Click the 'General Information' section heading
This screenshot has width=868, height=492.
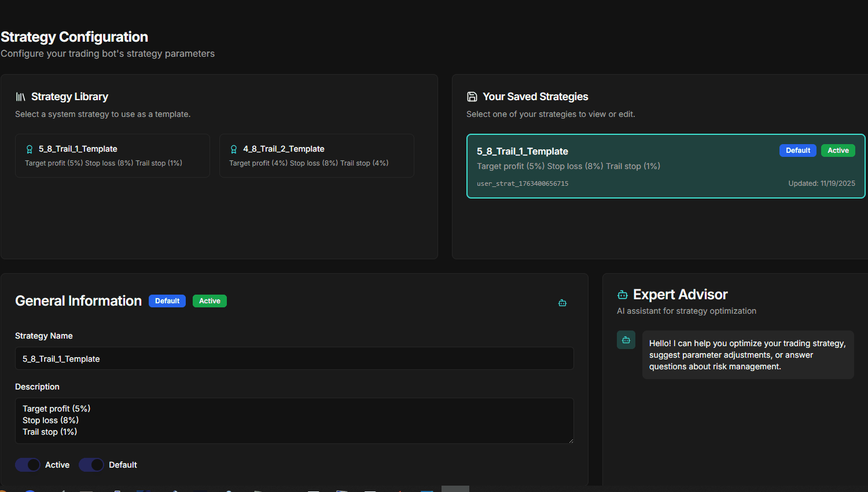78,301
